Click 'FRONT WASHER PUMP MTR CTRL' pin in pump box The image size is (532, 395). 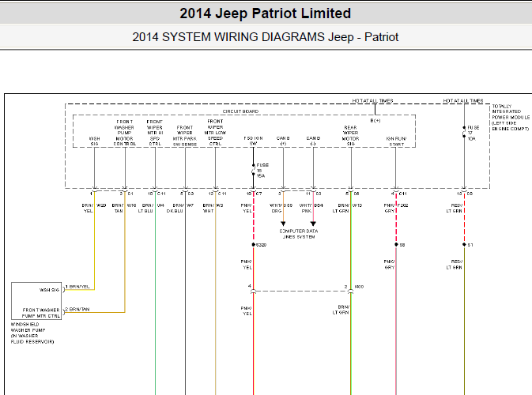pos(41,313)
